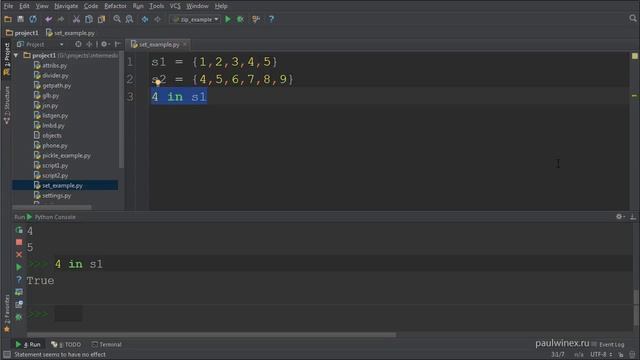Click the Run panel hide icon

(633, 217)
